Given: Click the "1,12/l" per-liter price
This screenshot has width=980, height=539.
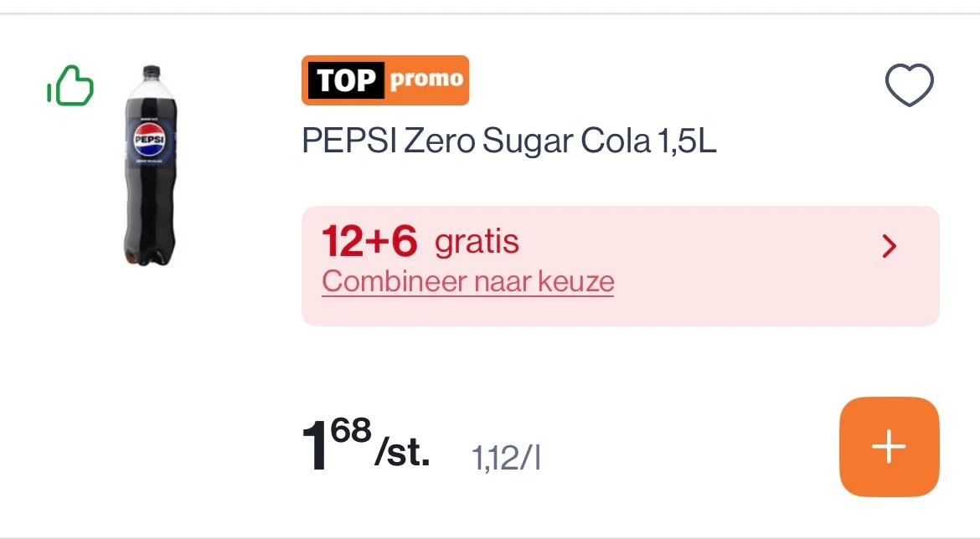Looking at the screenshot, I should tap(506, 459).
